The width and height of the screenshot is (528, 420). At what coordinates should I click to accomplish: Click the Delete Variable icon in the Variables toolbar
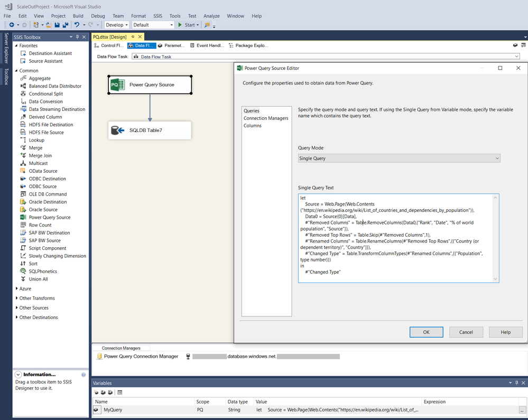pyautogui.click(x=110, y=393)
